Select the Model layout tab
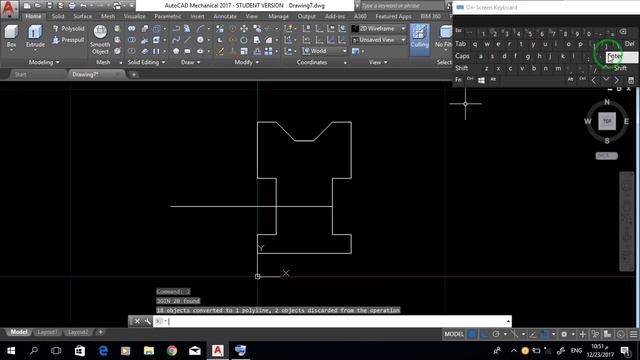This screenshot has height=360, width=640. (19, 332)
